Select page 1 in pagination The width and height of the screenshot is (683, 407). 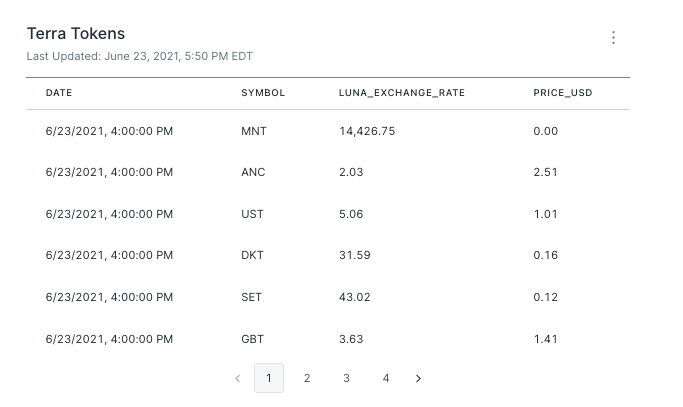coord(269,378)
